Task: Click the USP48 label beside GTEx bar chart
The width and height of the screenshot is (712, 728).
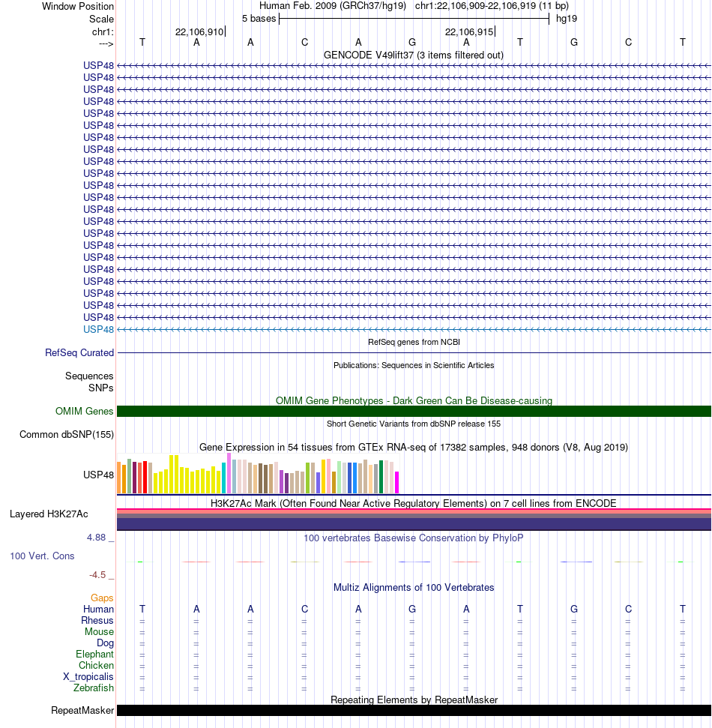Action: [98, 475]
